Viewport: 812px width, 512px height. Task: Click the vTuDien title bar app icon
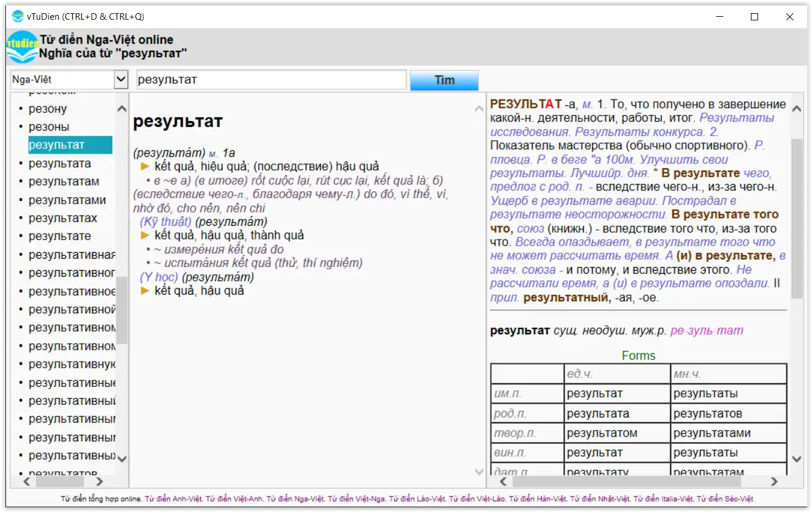click(18, 16)
